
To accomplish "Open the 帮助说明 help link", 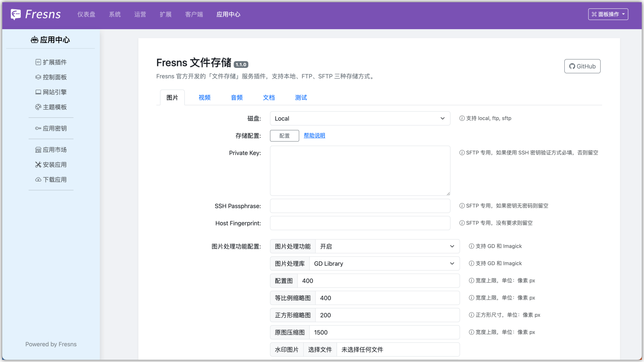I will 314,135.
